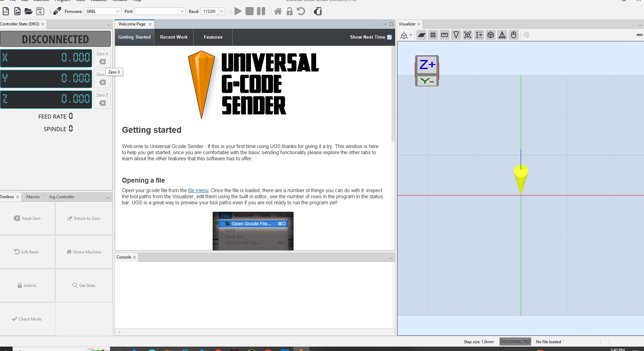Select the Jog Controller tab

pos(61,197)
